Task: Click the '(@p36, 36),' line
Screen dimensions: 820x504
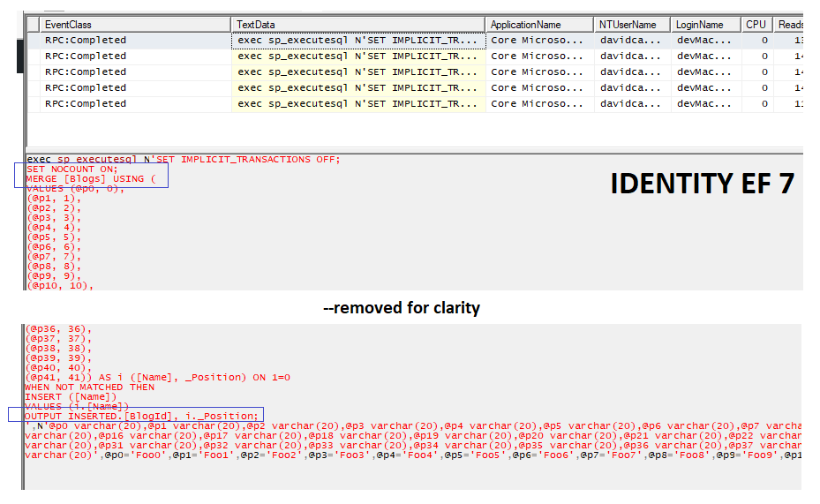Action: point(58,329)
